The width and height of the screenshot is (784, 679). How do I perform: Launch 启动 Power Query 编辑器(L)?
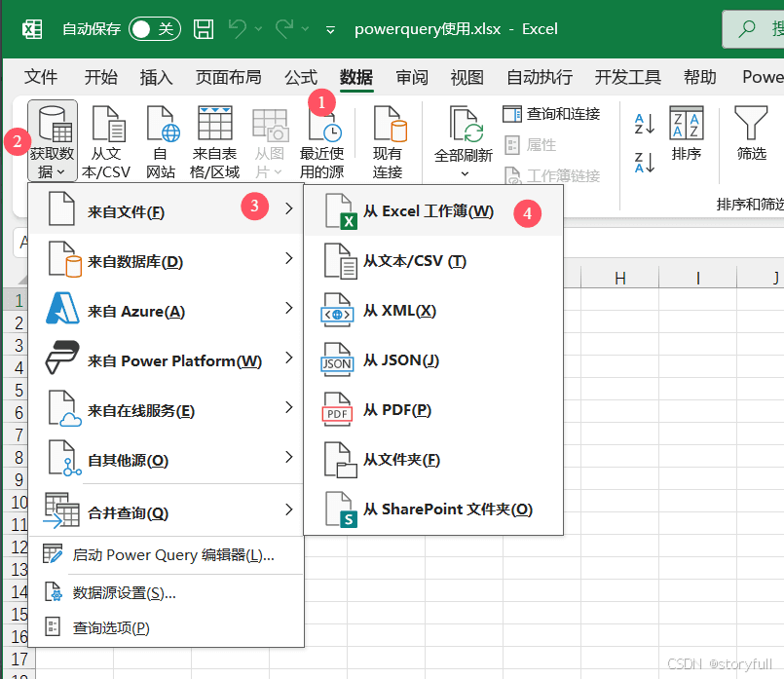pyautogui.click(x=166, y=555)
